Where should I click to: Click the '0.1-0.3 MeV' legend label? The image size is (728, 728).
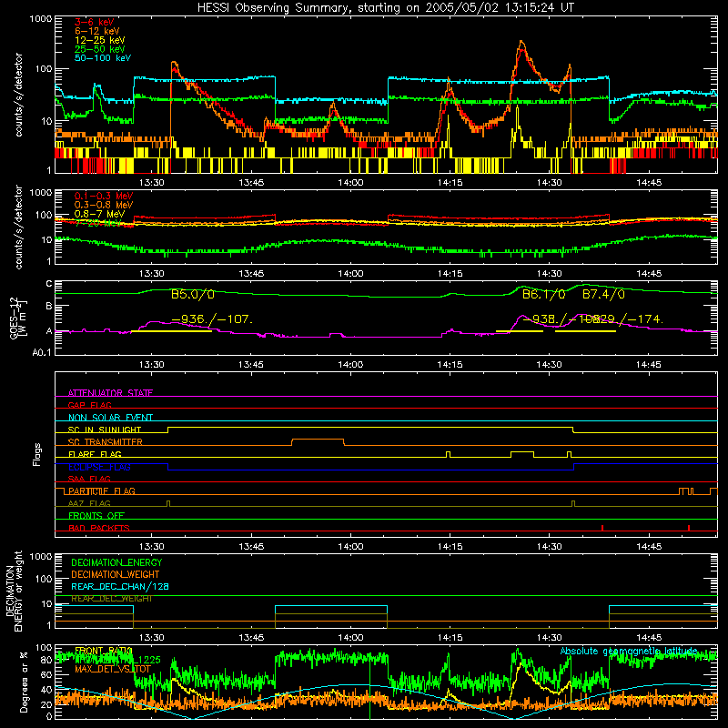[104, 196]
